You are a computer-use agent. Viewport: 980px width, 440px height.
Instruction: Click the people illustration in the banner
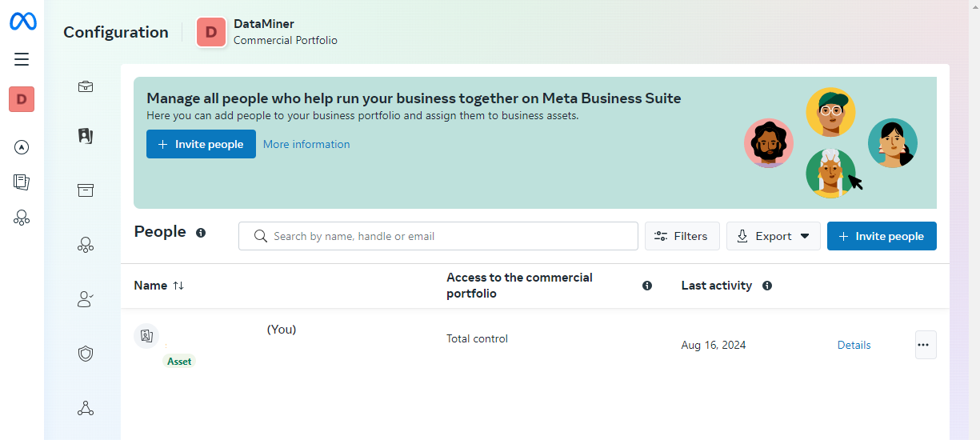tap(830, 142)
